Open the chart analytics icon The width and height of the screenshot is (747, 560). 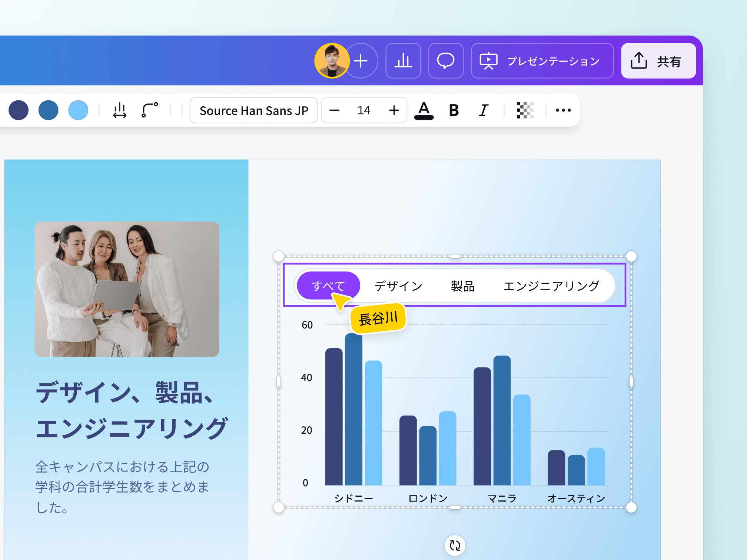(x=403, y=61)
